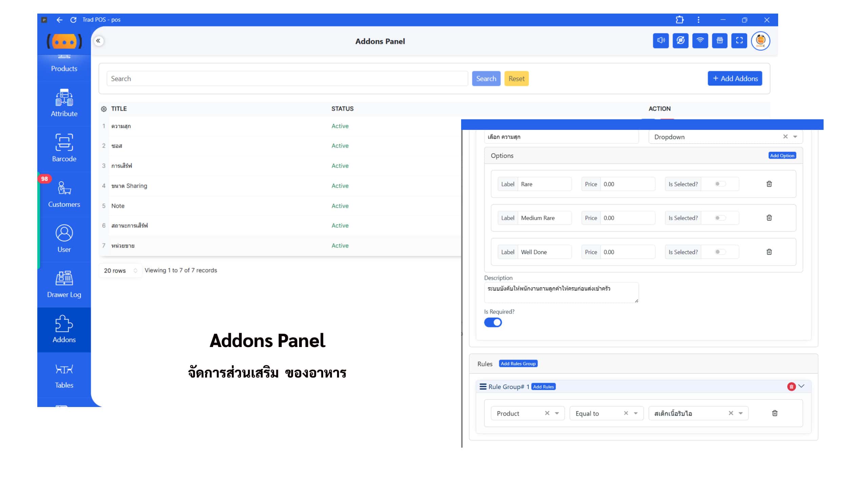Click the wifi connection status icon
Screen dimensions: 868x488
[700, 41]
